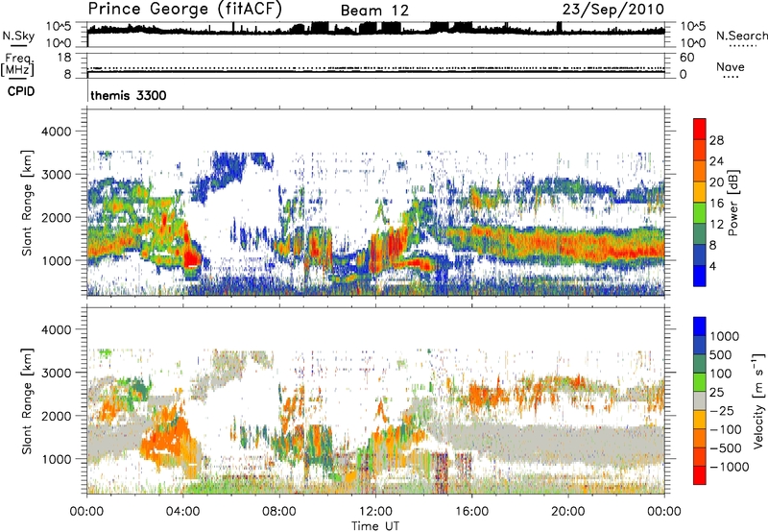
Task: Click the date '23/Sep/2010'
Action: [x=613, y=10]
